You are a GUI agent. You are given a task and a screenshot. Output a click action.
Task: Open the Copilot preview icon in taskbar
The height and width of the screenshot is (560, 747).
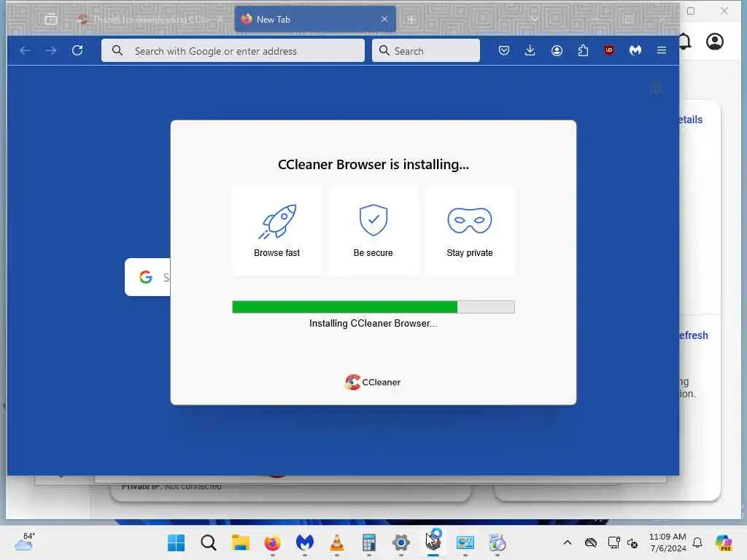(x=723, y=542)
